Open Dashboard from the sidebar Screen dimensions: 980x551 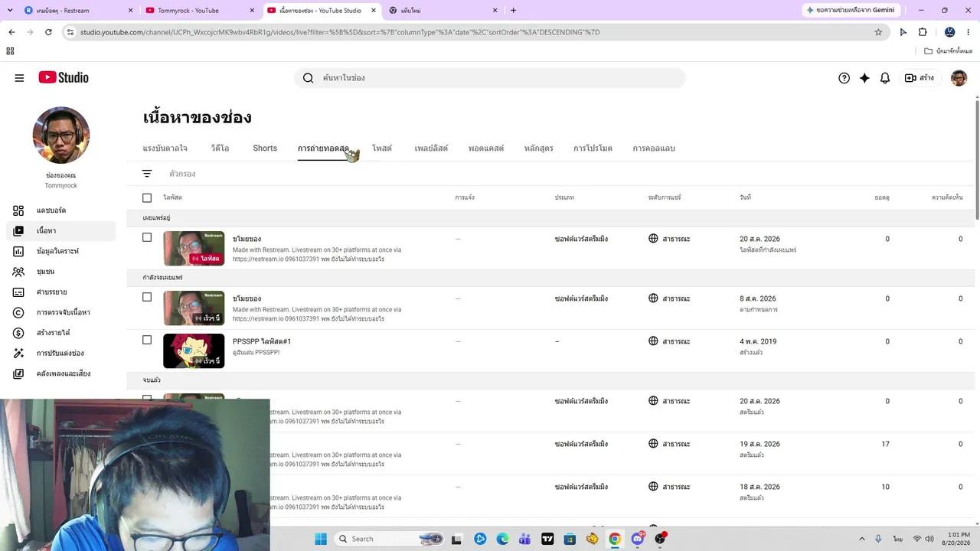pyautogui.click(x=61, y=210)
